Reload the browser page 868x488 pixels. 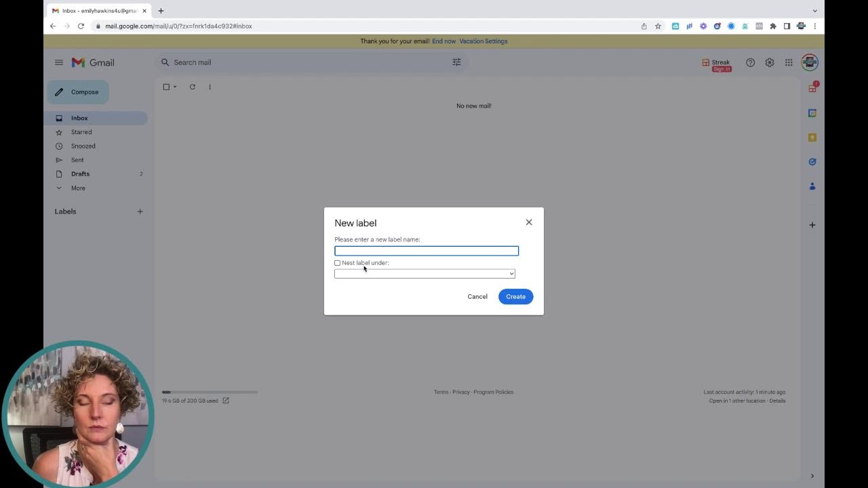pyautogui.click(x=81, y=26)
